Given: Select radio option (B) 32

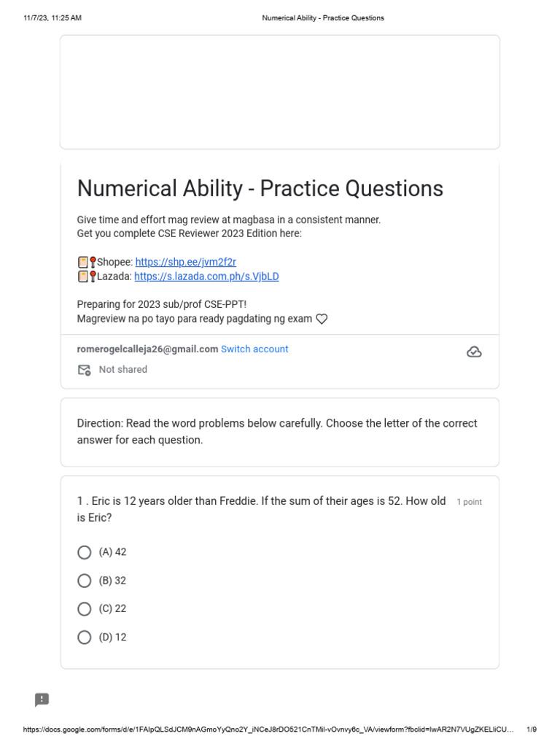Looking at the screenshot, I should pos(85,581).
